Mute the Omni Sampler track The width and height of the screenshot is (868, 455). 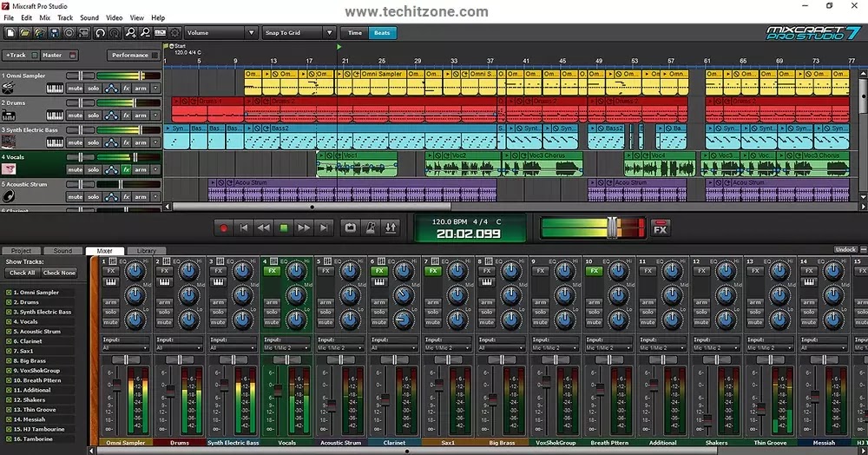point(75,88)
